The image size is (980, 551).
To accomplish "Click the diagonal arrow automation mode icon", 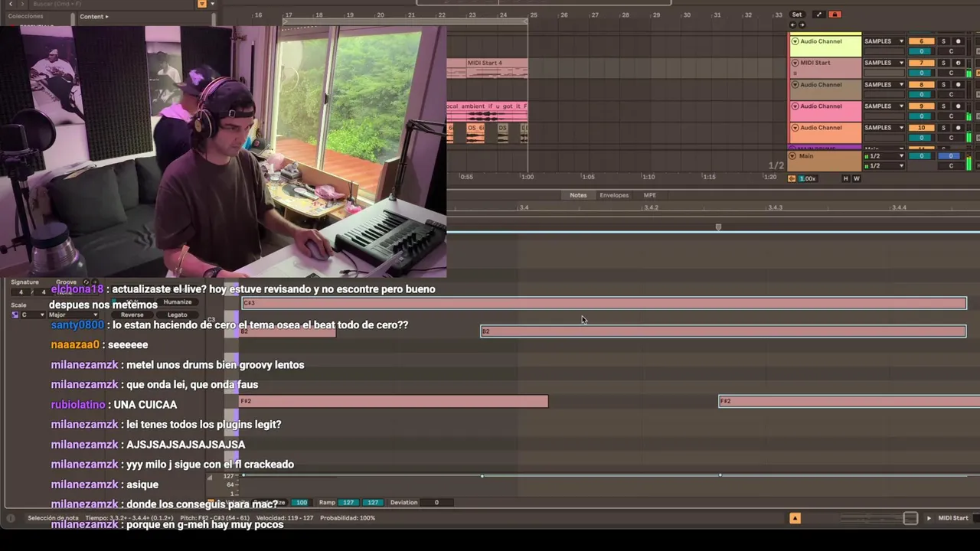I will coord(818,15).
